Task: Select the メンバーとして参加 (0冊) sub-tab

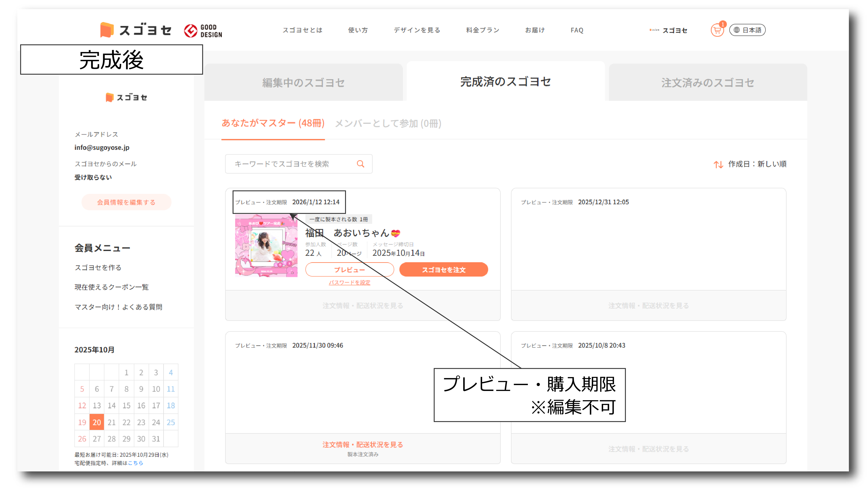Action: click(x=388, y=123)
